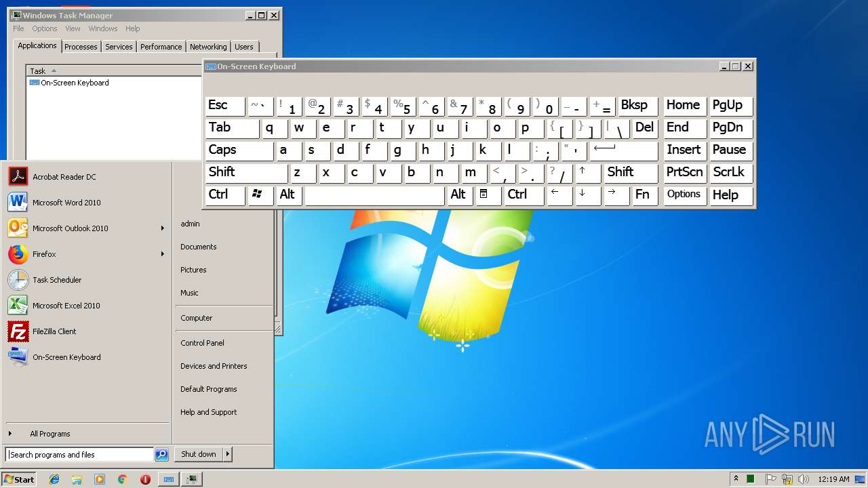This screenshot has height=488, width=868.
Task: Launch Microsoft Excel 2010 icon
Action: (18, 306)
